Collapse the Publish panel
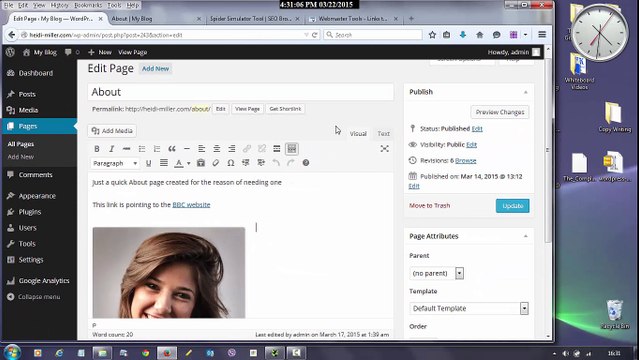This screenshot has height=360, width=639. click(x=525, y=92)
